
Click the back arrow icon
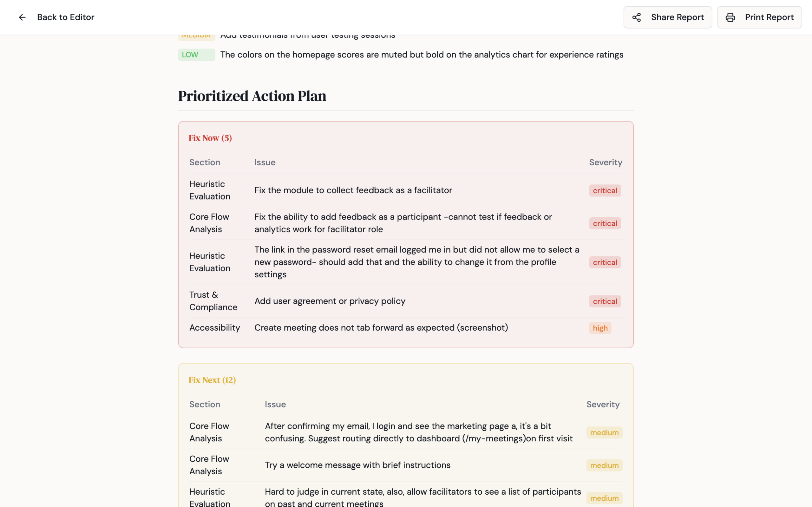click(x=22, y=17)
